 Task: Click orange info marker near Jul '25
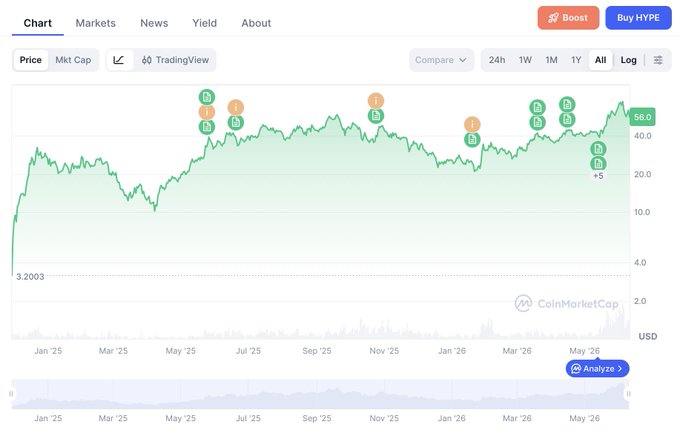click(235, 107)
